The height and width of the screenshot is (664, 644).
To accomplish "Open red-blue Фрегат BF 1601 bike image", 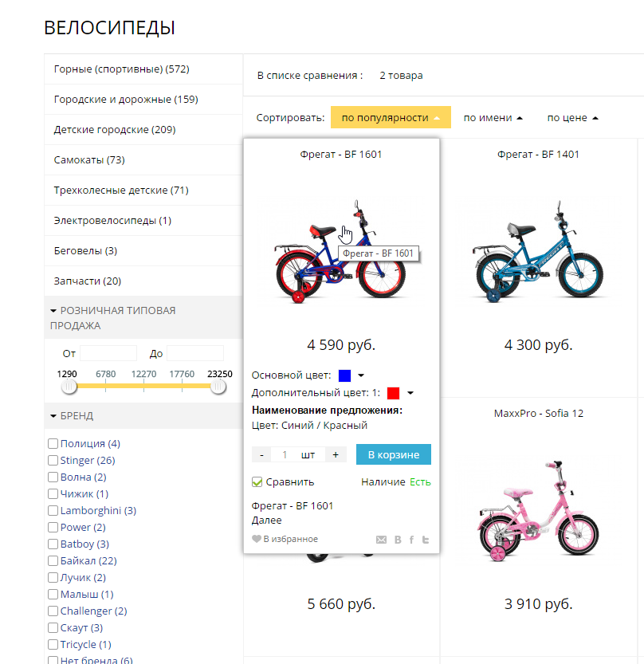I will point(341,252).
